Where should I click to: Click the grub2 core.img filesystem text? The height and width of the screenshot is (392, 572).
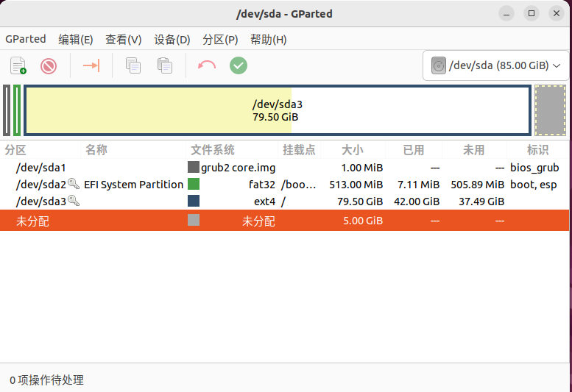pos(239,168)
